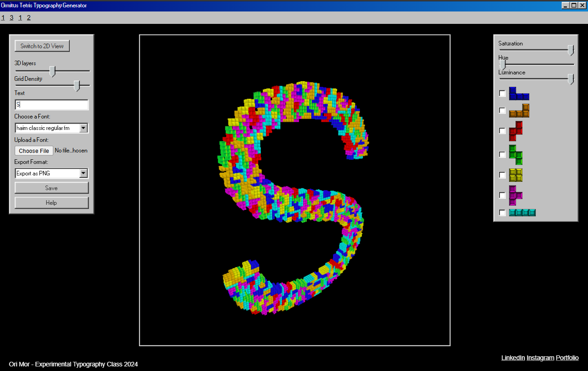Enable the magenta T piece checkbox
This screenshot has width=588, height=371.
[502, 195]
